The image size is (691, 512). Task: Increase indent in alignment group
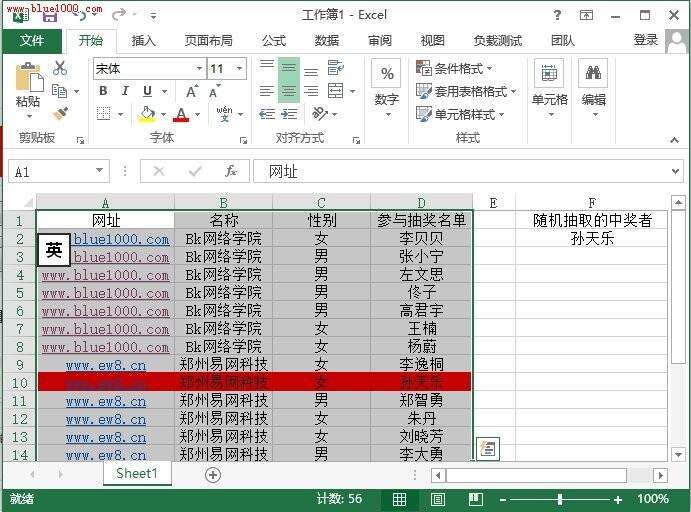point(289,114)
